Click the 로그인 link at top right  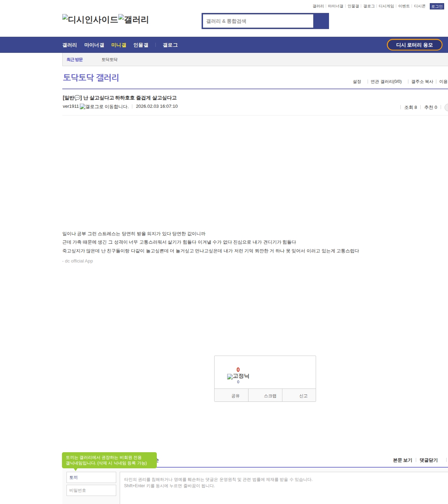pos(436,6)
